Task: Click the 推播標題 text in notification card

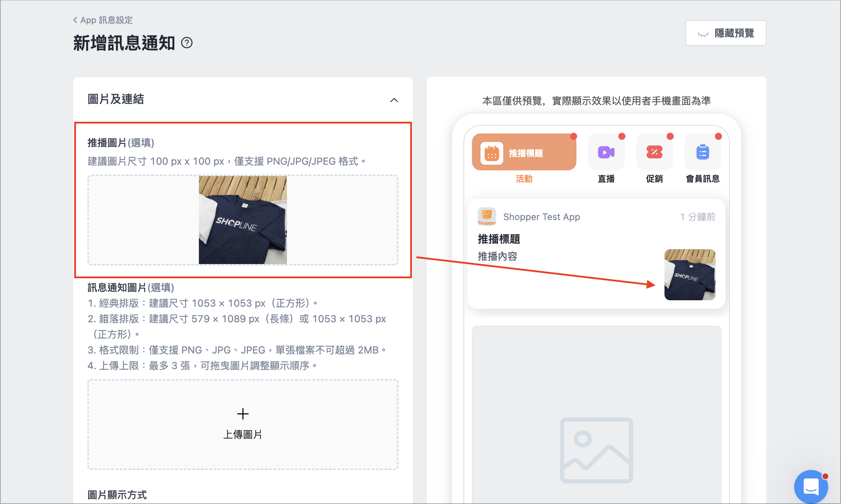Action: [499, 239]
